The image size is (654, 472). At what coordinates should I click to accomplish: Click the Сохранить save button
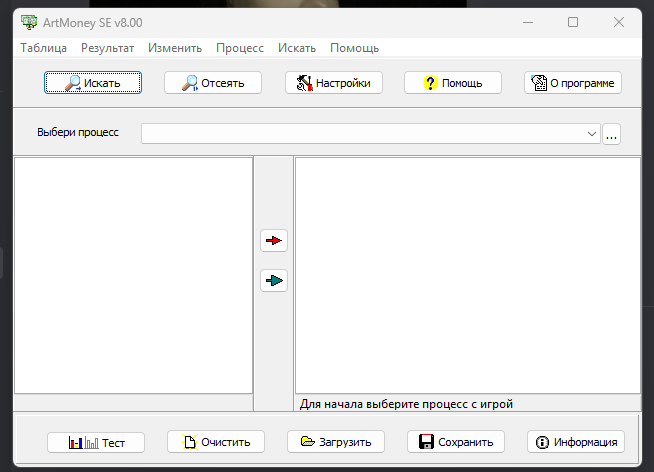coord(456,442)
